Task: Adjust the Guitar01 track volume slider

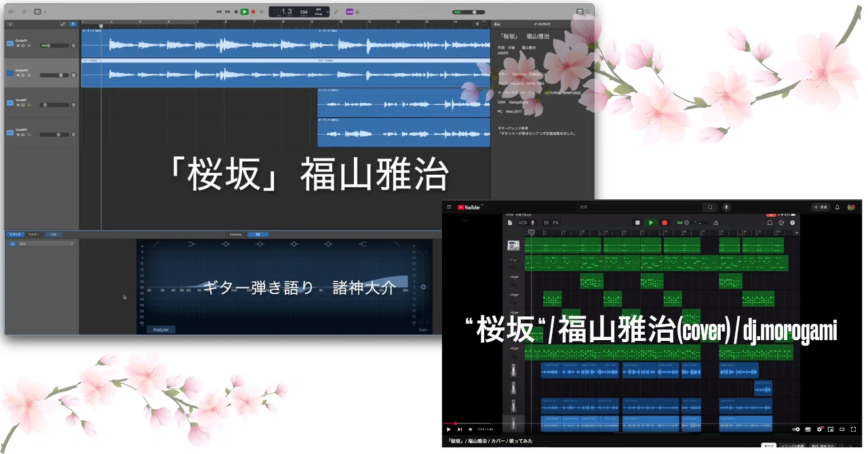Action: pos(54,45)
